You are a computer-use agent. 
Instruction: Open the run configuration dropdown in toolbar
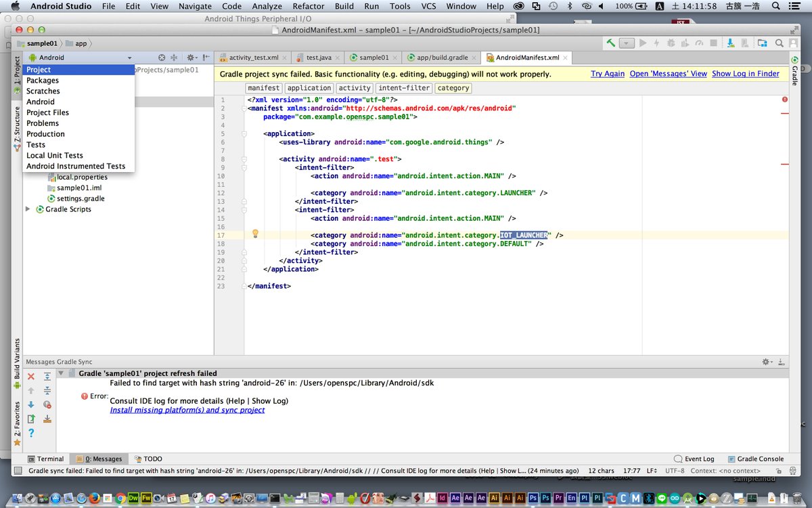click(x=627, y=43)
